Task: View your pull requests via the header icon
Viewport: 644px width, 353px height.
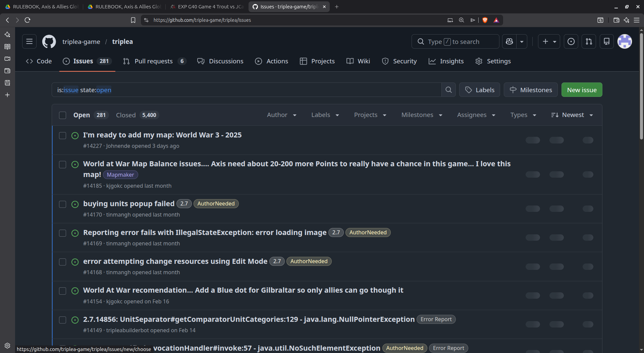Action: [x=589, y=41]
